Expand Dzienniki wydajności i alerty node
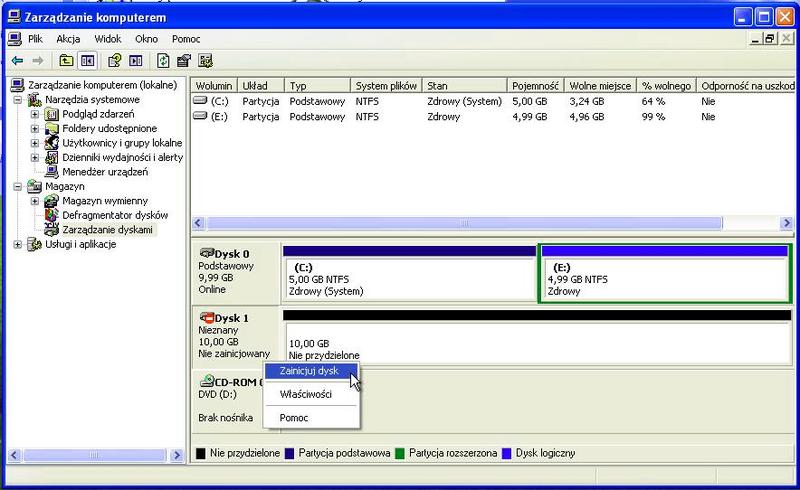 (x=35, y=157)
